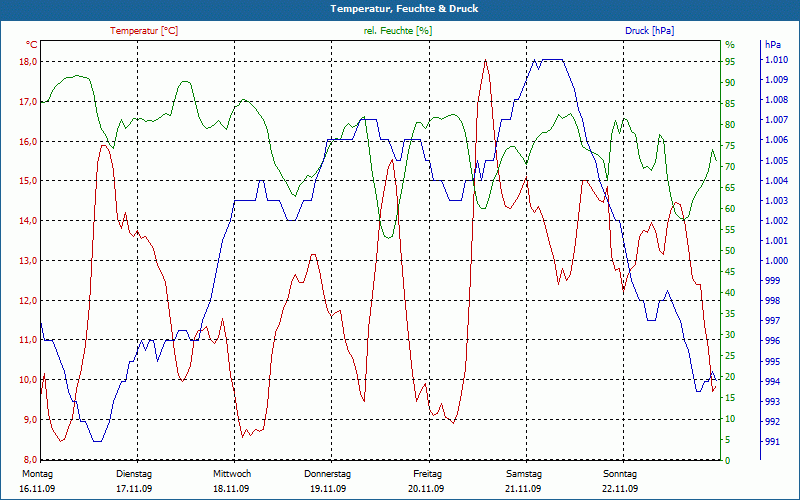Click the '15,0' temperature axis value
The width and height of the screenshot is (800, 500).
28,181
